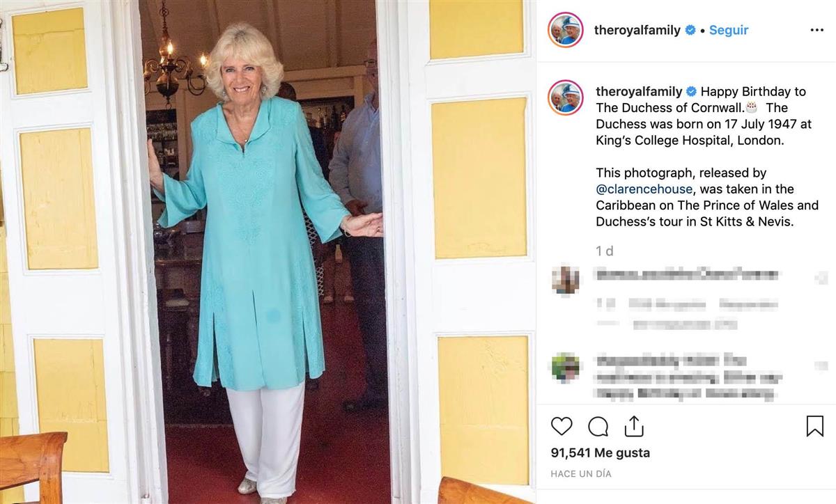The height and width of the screenshot is (504, 836).
Task: Follow the account via Seguir
Action: (x=729, y=31)
